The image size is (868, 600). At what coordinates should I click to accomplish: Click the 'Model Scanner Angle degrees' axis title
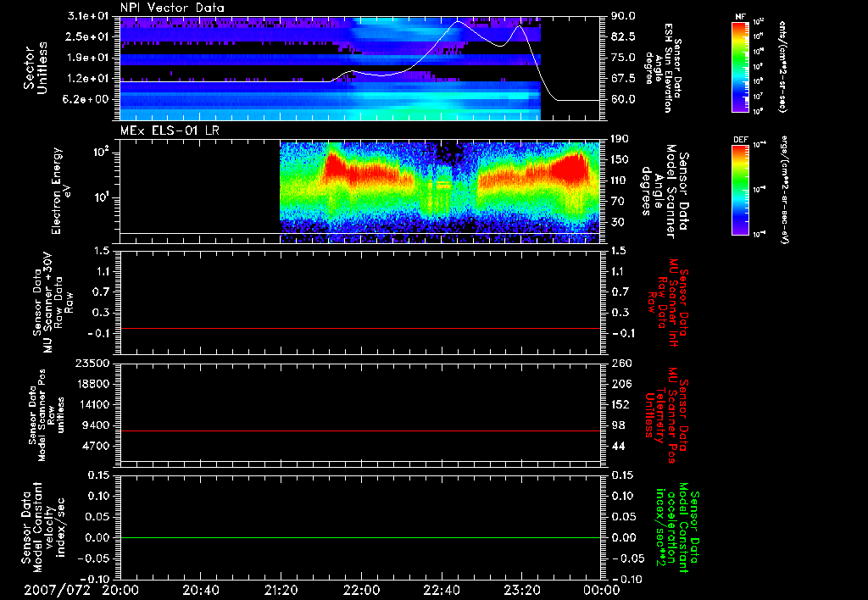(665, 191)
